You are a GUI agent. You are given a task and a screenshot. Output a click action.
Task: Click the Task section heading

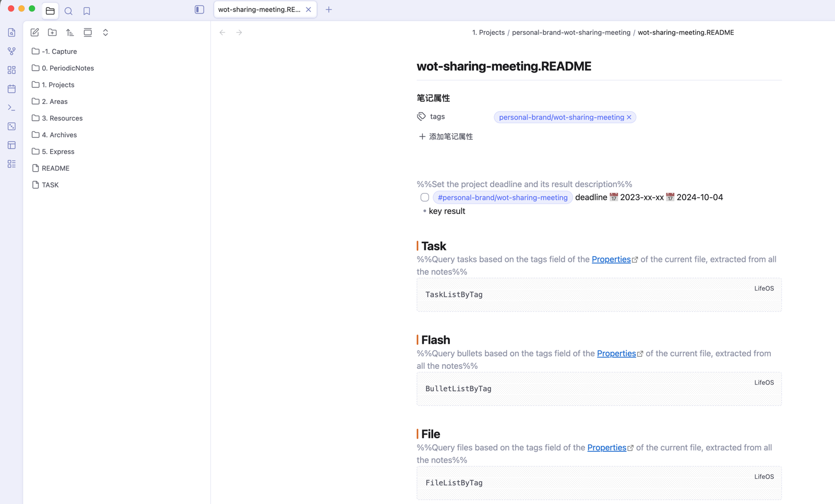pyautogui.click(x=434, y=246)
